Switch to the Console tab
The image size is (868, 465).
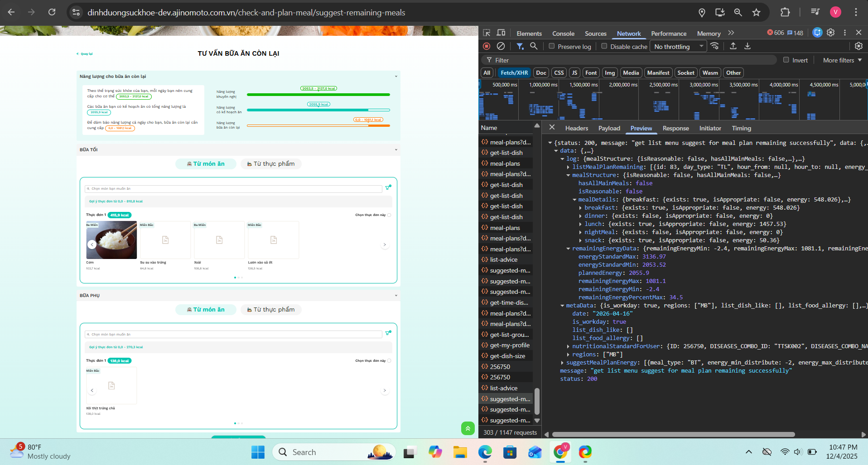(x=563, y=34)
